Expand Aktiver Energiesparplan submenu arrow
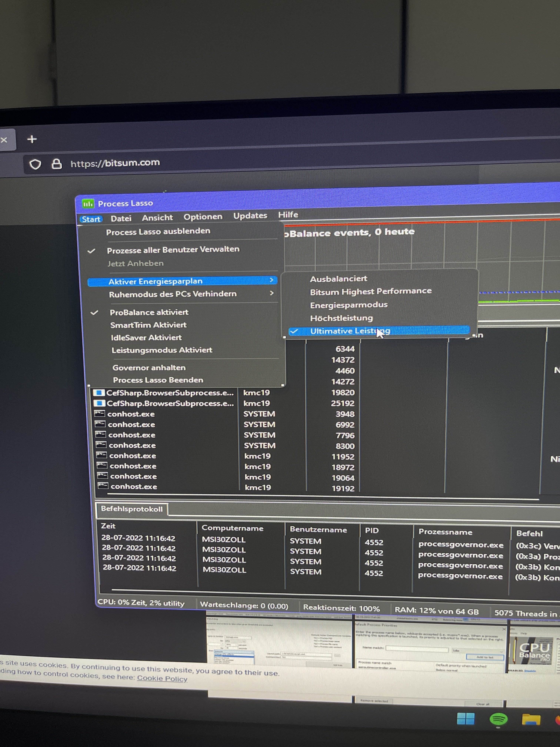 271,280
